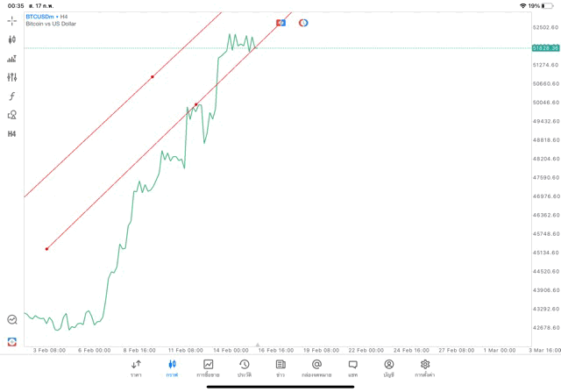Open the indicators list icon
561x392 pixels.
[11, 59]
